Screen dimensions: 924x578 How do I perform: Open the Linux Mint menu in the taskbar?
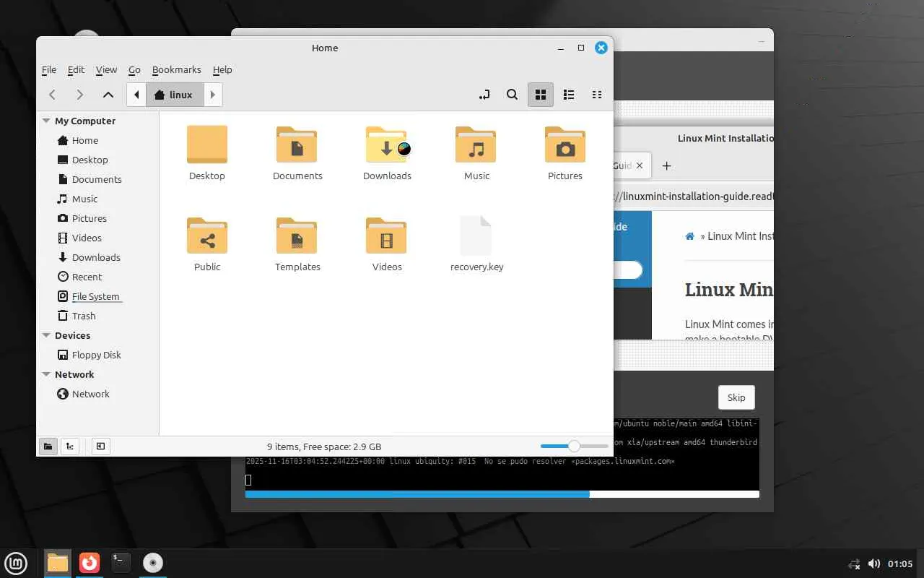pos(16,563)
